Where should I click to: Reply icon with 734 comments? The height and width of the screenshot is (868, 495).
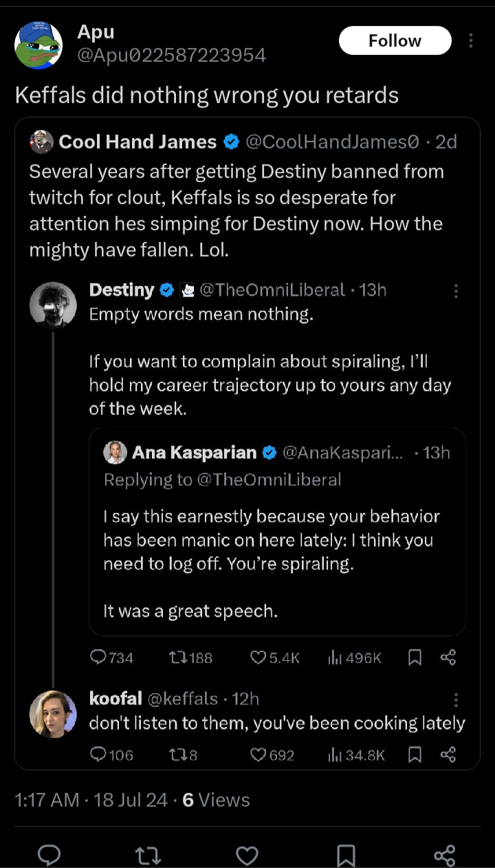tap(112, 658)
